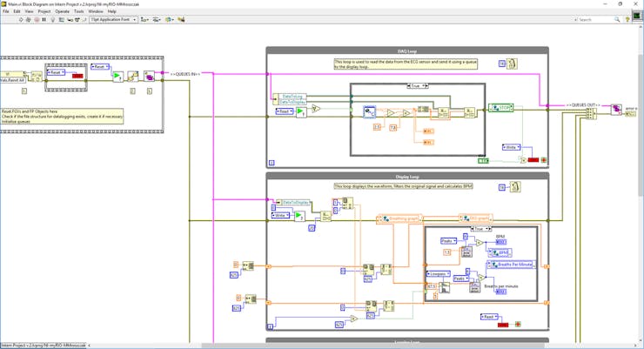This screenshot has height=349, width=644.
Task: Click the Step Into debugging icon
Action: tap(70, 19)
